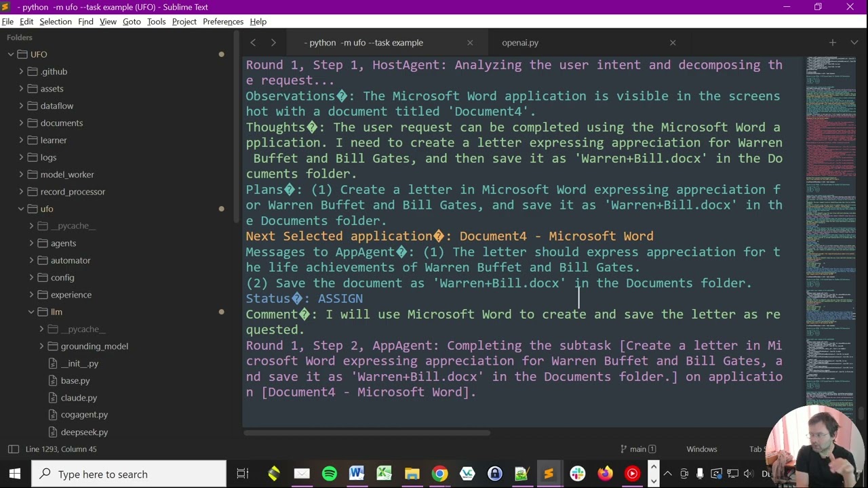
Task: Open the File menu
Action: (x=7, y=22)
